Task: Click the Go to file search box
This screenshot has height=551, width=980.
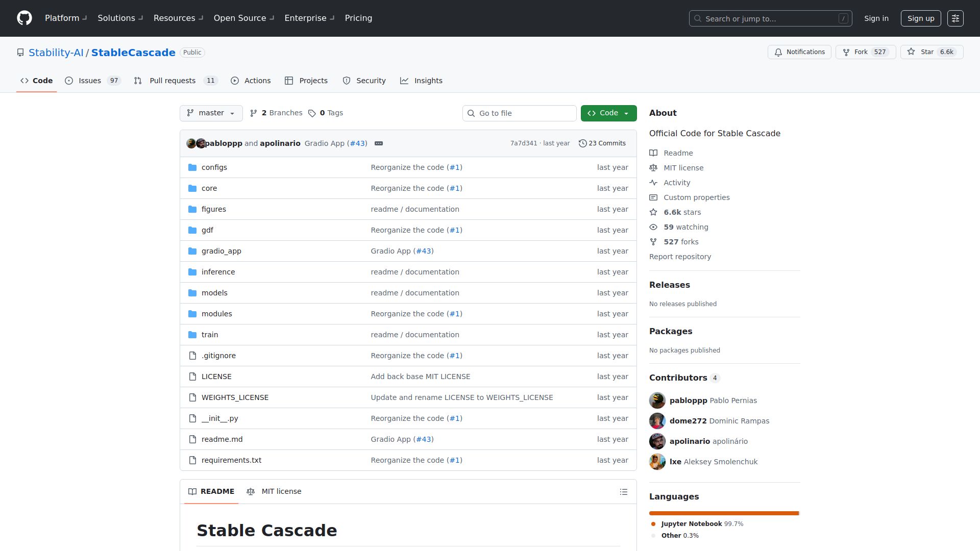Action: click(x=519, y=113)
